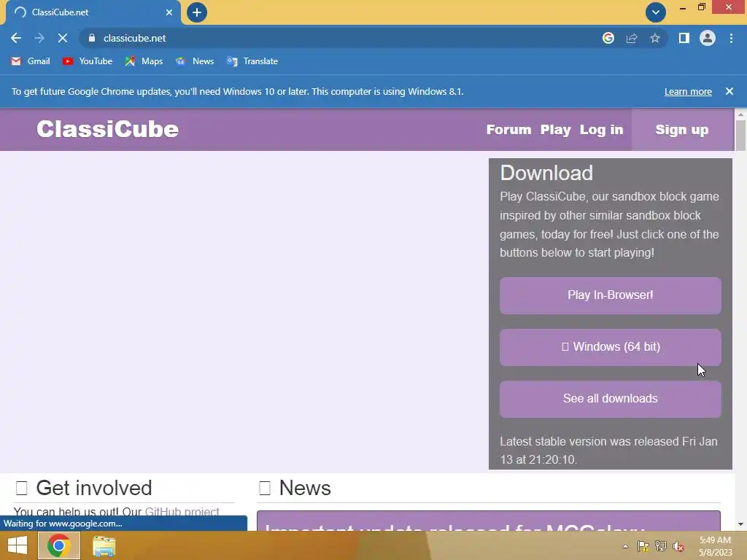The height and width of the screenshot is (560, 747).
Task: Open the Windows Start button
Action: tap(18, 545)
